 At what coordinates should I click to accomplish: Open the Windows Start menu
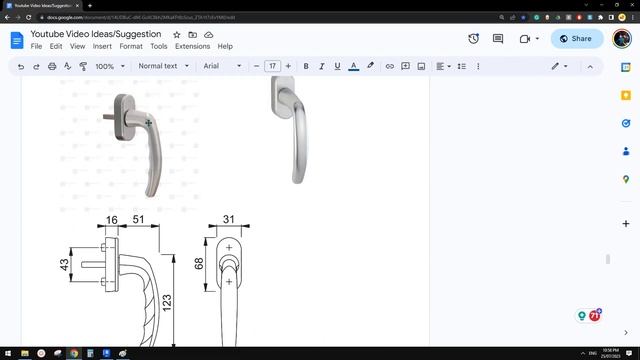pyautogui.click(x=8, y=353)
